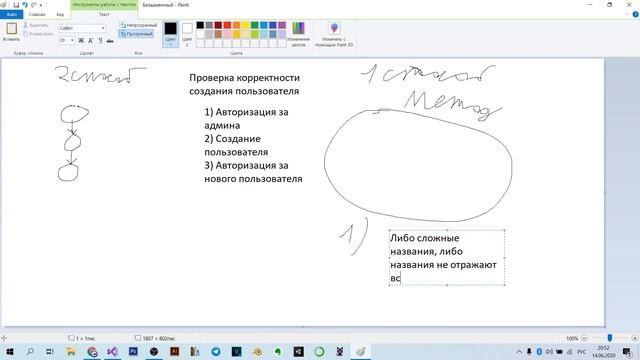Click the text 'нового пользователя' on canvas
The image size is (640, 360).
pyautogui.click(x=253, y=179)
